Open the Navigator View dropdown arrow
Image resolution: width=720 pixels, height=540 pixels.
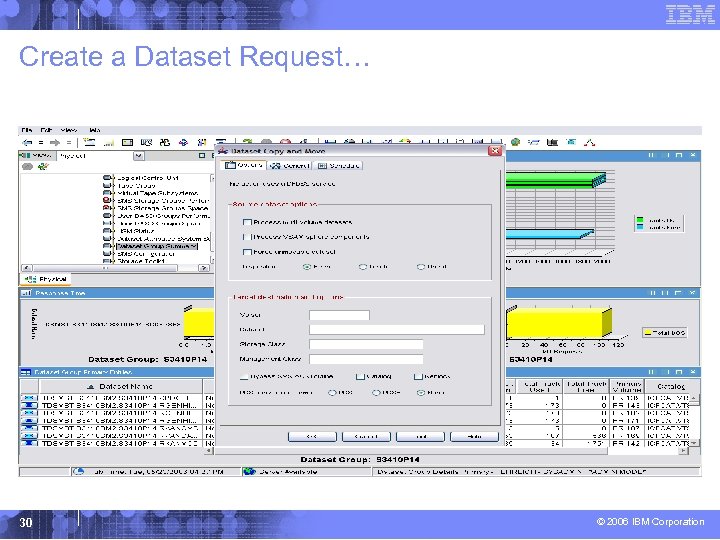(139, 156)
